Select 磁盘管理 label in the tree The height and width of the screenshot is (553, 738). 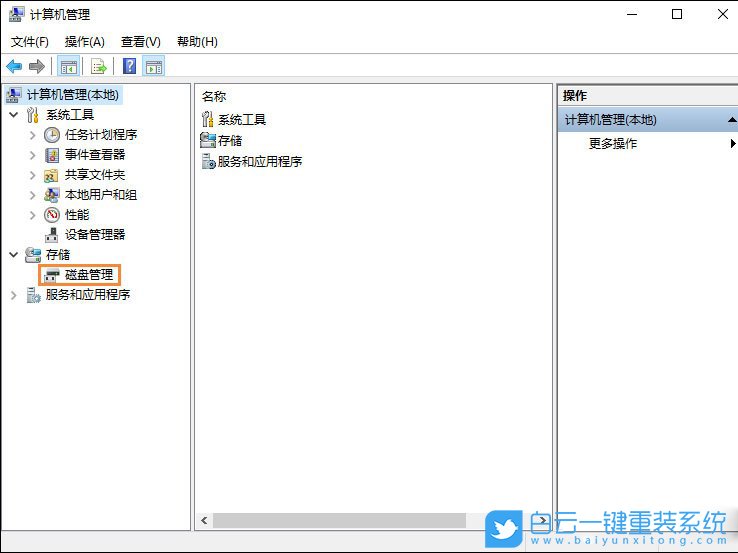point(88,275)
